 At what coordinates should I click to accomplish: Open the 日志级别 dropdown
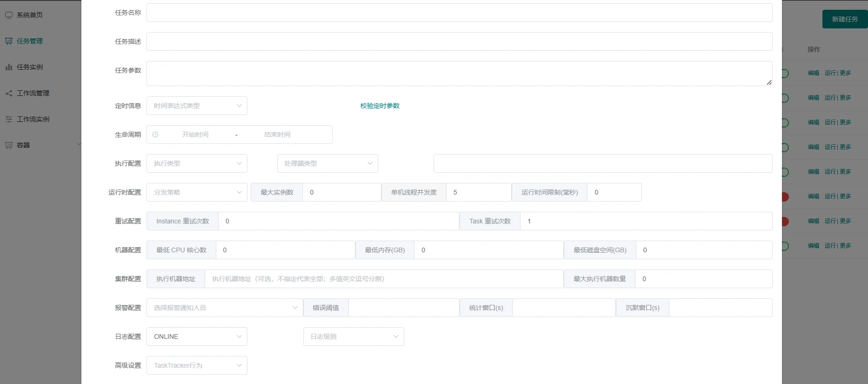354,337
